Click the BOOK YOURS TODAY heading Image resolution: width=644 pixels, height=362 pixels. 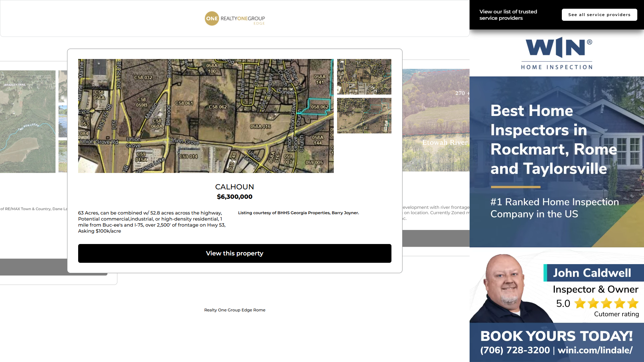pos(556,336)
